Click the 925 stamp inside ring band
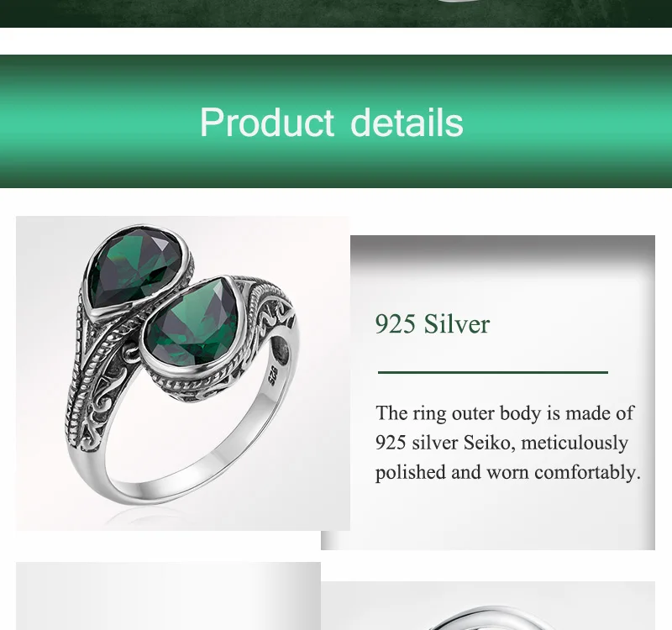This screenshot has height=630, width=672. click(272, 374)
